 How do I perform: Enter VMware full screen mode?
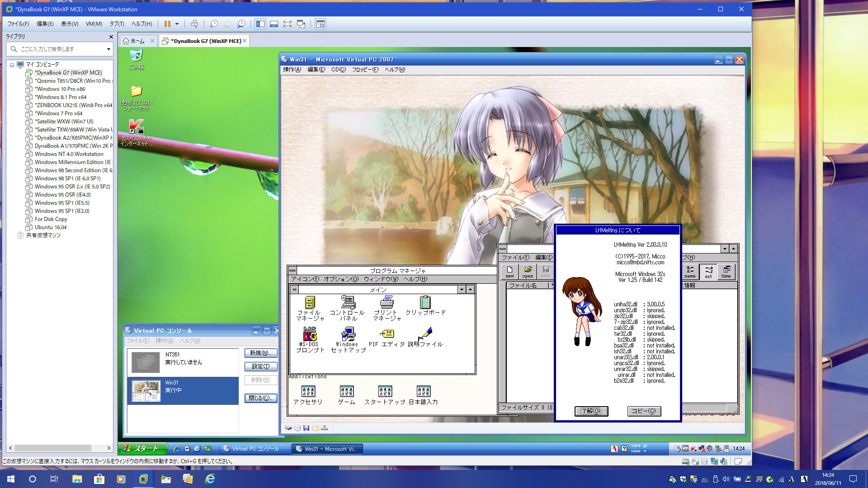tap(288, 24)
